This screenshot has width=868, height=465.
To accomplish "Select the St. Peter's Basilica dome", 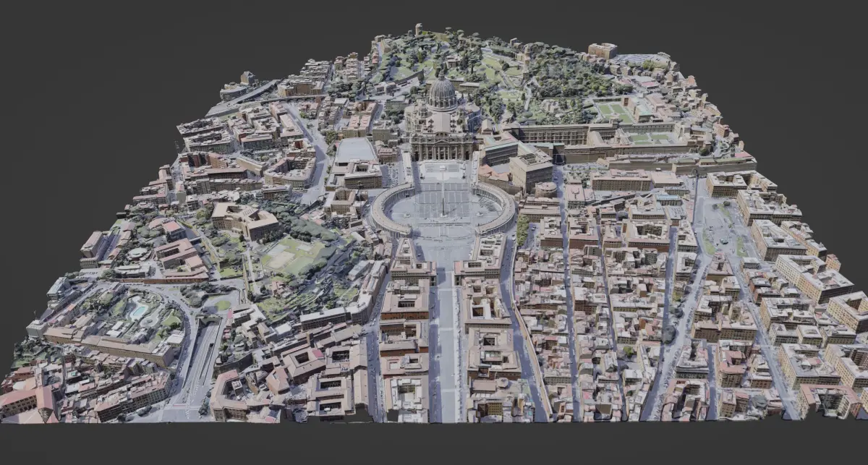I will click(x=442, y=93).
